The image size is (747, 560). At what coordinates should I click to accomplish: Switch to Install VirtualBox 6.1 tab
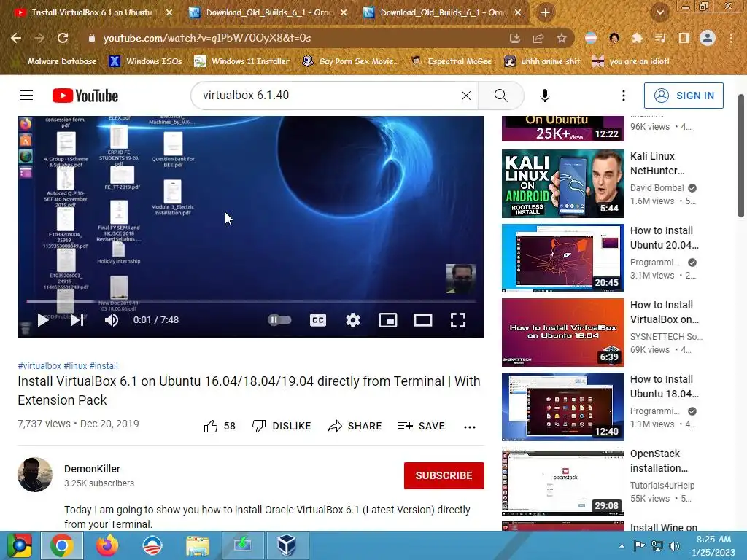[91, 12]
